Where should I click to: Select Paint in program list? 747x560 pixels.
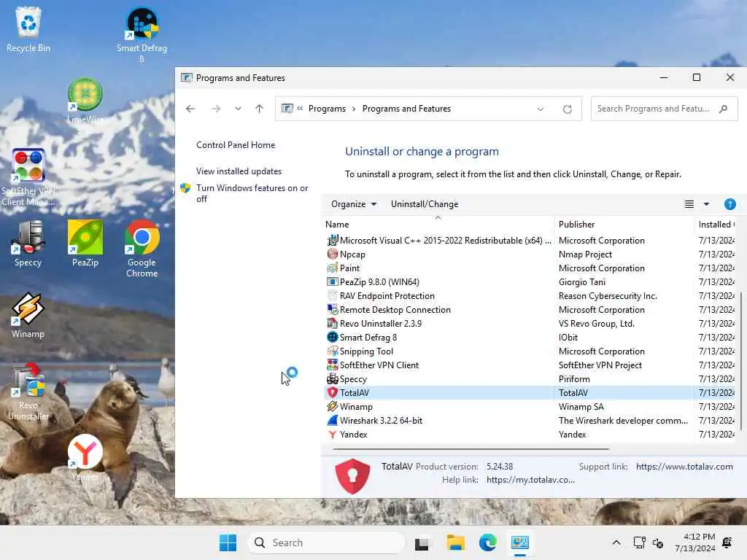(x=529, y=268)
